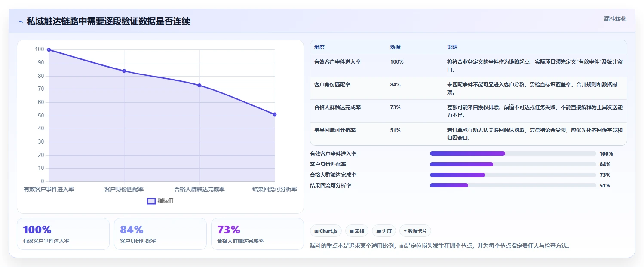This screenshot has height=267, width=644.
Task: Click the 73% data card
Action: click(258, 234)
